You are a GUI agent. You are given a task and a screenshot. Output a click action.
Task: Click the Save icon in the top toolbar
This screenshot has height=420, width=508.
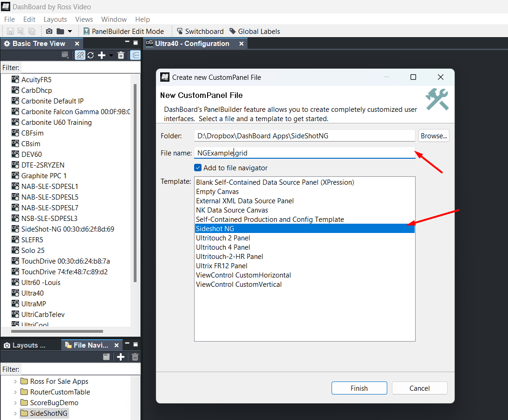pyautogui.click(x=10, y=32)
